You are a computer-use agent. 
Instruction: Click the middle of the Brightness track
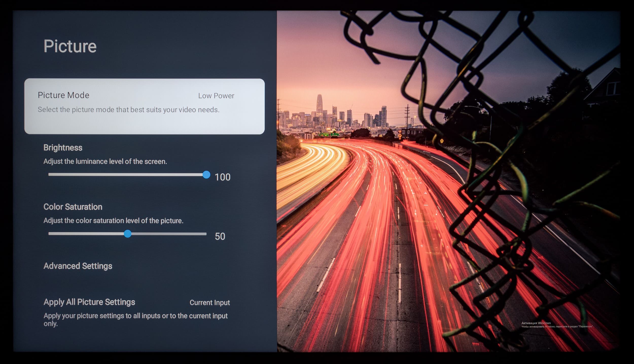[x=127, y=175]
